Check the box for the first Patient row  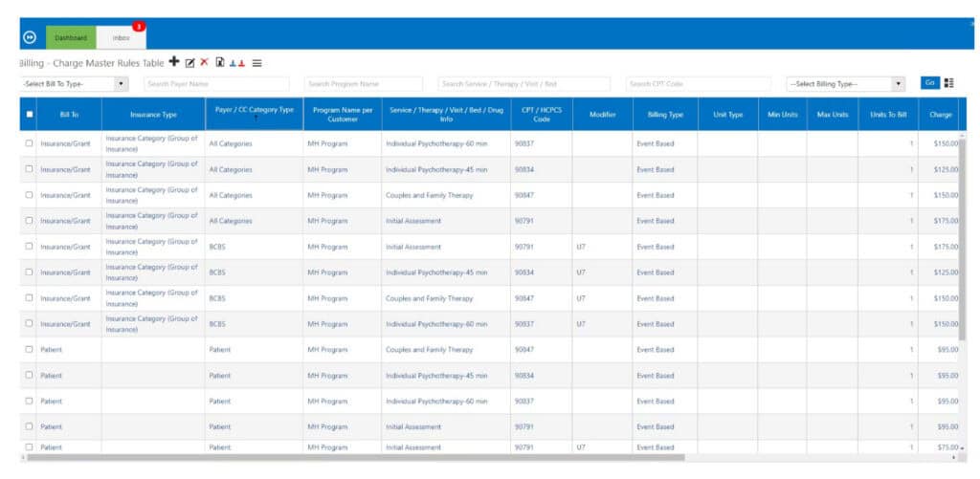coord(30,350)
